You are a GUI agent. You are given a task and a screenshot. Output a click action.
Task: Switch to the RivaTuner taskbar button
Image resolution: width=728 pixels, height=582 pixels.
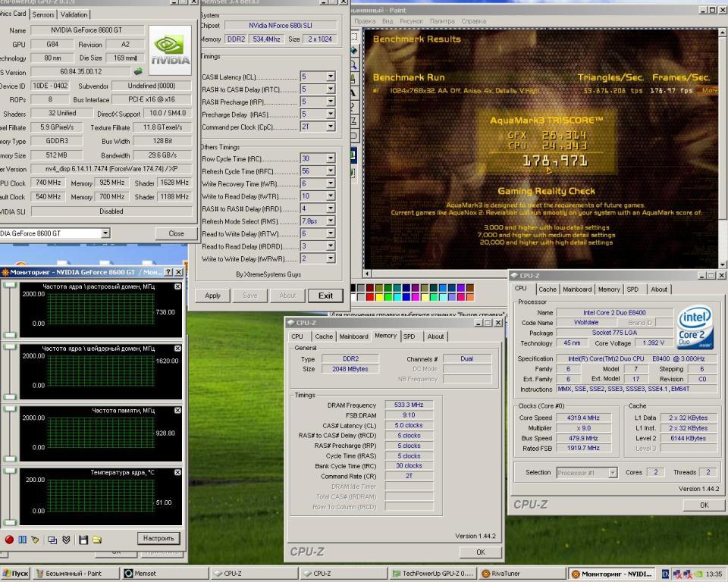[x=522, y=574]
